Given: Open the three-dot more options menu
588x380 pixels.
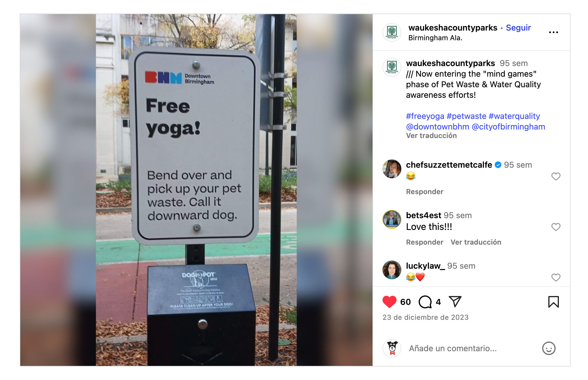Looking at the screenshot, I should [553, 32].
